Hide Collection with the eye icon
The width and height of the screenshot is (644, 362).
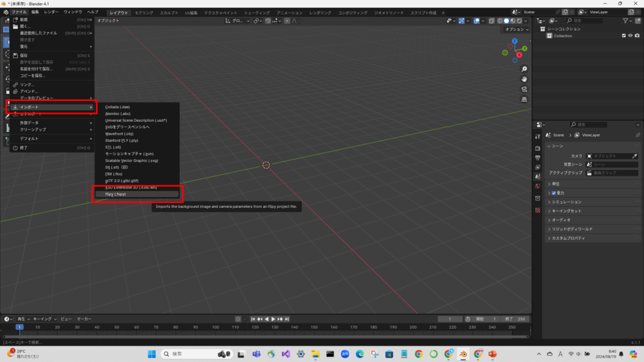tap(630, 36)
